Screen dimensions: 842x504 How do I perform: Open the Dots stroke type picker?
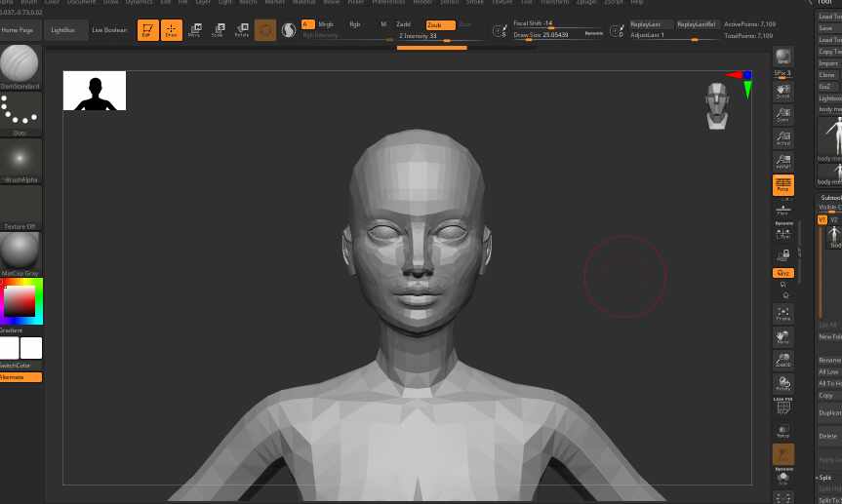coord(20,113)
